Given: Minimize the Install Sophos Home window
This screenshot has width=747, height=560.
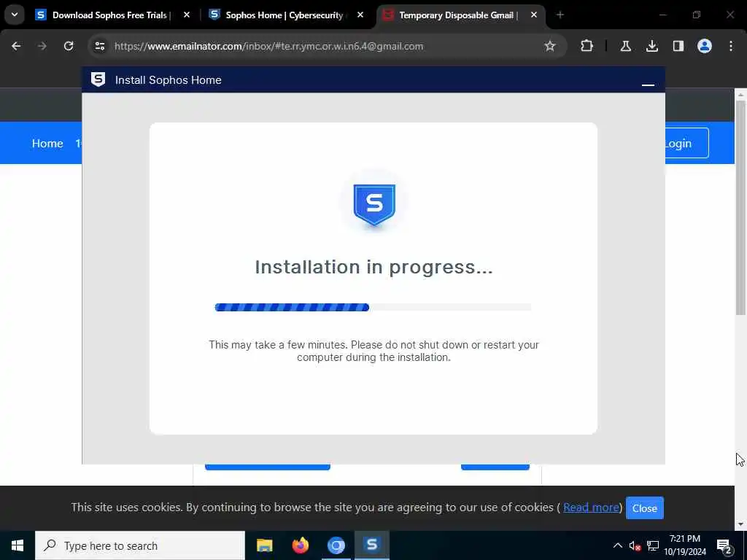Looking at the screenshot, I should (x=648, y=85).
